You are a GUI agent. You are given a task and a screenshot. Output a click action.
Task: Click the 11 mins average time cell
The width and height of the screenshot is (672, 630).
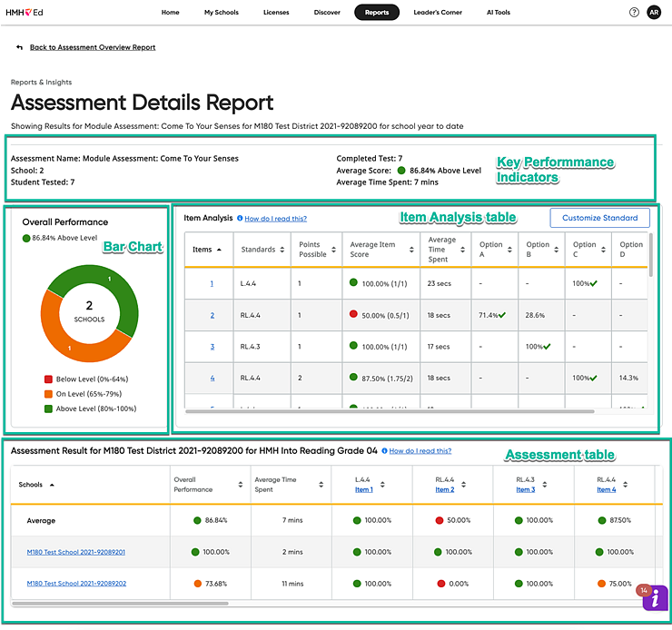292,584
